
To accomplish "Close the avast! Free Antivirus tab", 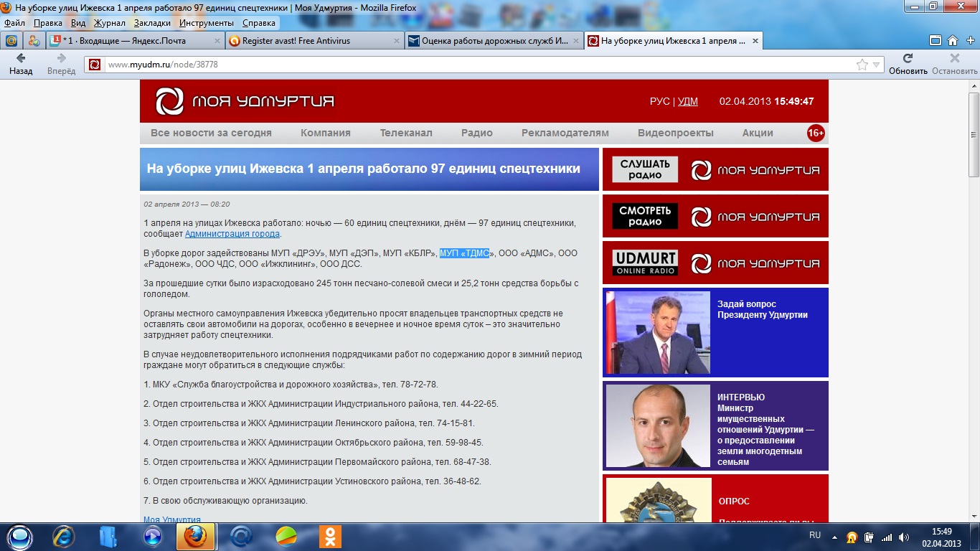I will (x=396, y=41).
